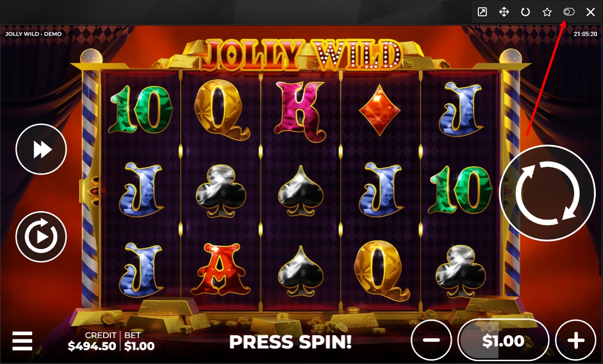Click the pink K symbol on reels
The width and height of the screenshot is (603, 364).
pyautogui.click(x=299, y=108)
